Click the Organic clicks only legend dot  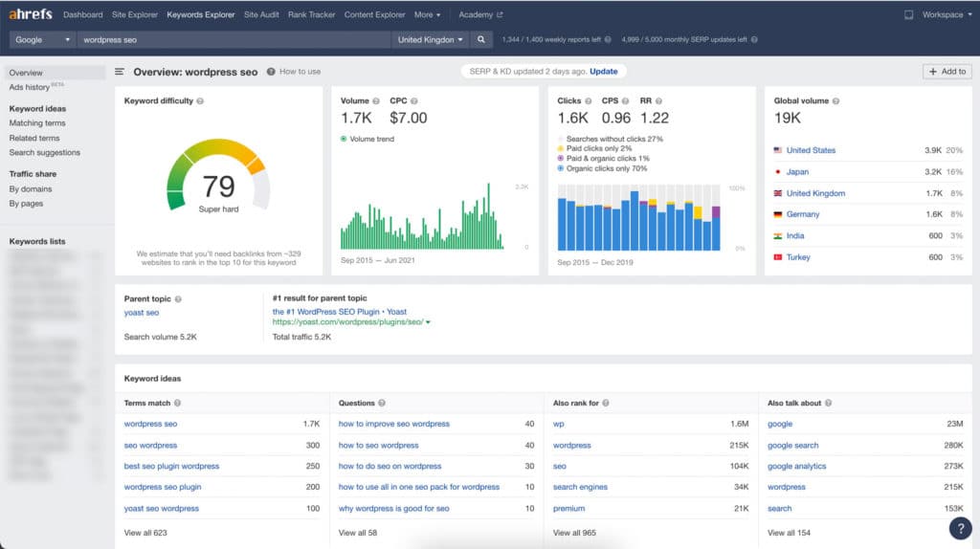pos(561,168)
